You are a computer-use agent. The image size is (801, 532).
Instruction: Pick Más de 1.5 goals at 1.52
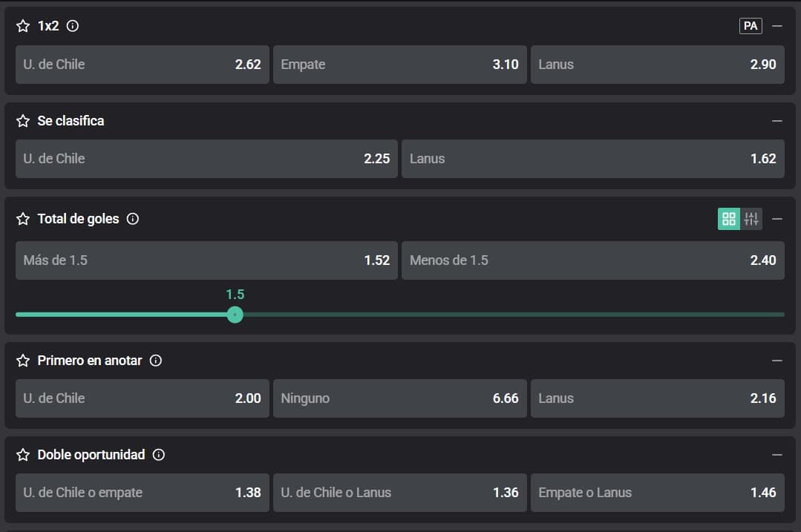click(206, 260)
